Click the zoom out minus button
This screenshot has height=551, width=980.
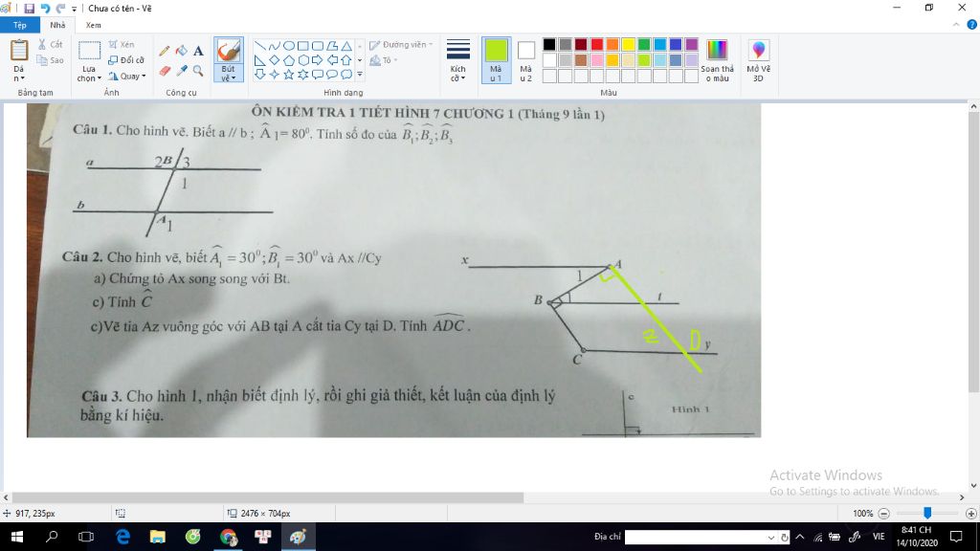[x=883, y=514]
